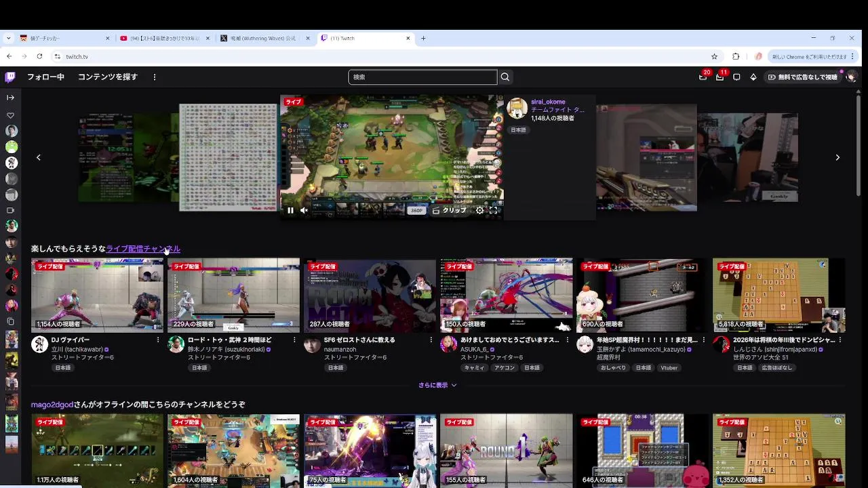Click the Vtuber tag

click(x=669, y=368)
